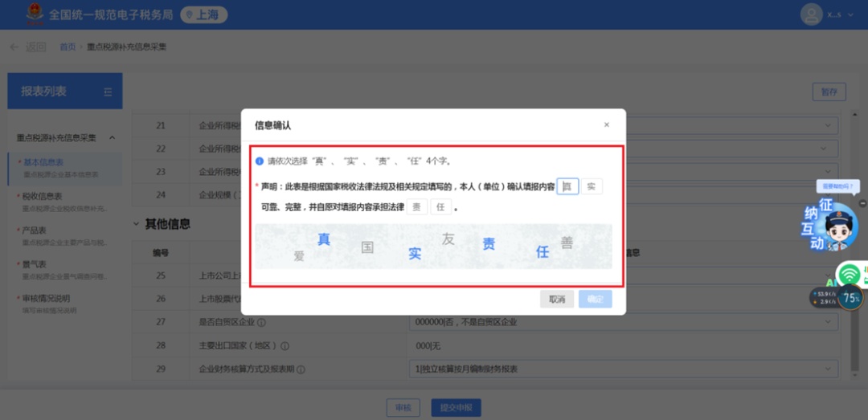The height and width of the screenshot is (420, 868).
Task: Open the 首页 breadcrumb link
Action: click(x=68, y=47)
